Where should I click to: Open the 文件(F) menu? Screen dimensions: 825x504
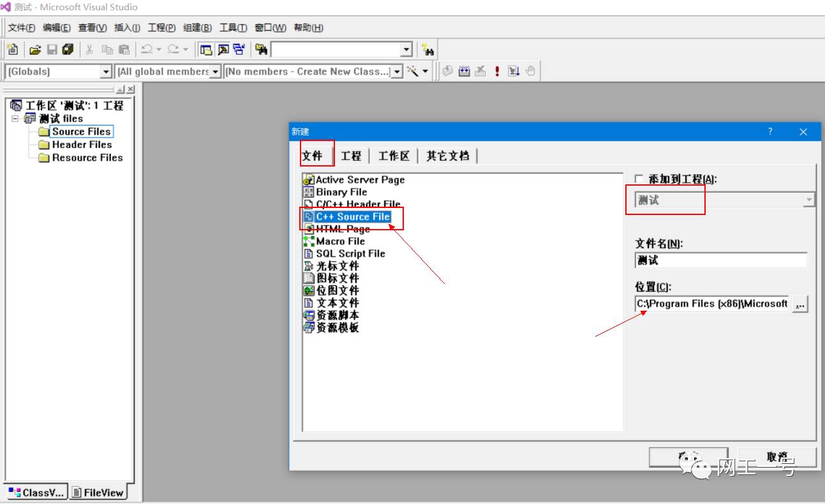coord(22,27)
